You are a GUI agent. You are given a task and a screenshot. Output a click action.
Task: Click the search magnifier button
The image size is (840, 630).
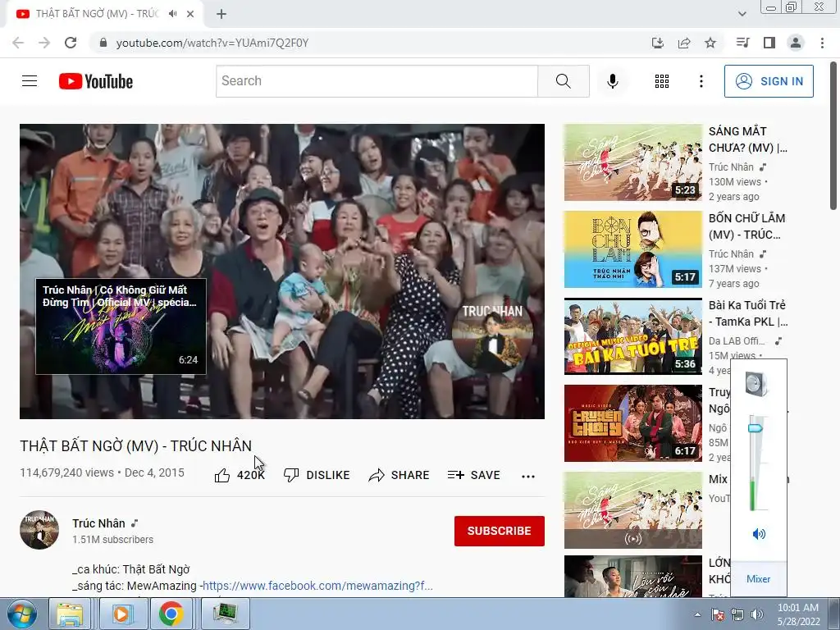563,81
